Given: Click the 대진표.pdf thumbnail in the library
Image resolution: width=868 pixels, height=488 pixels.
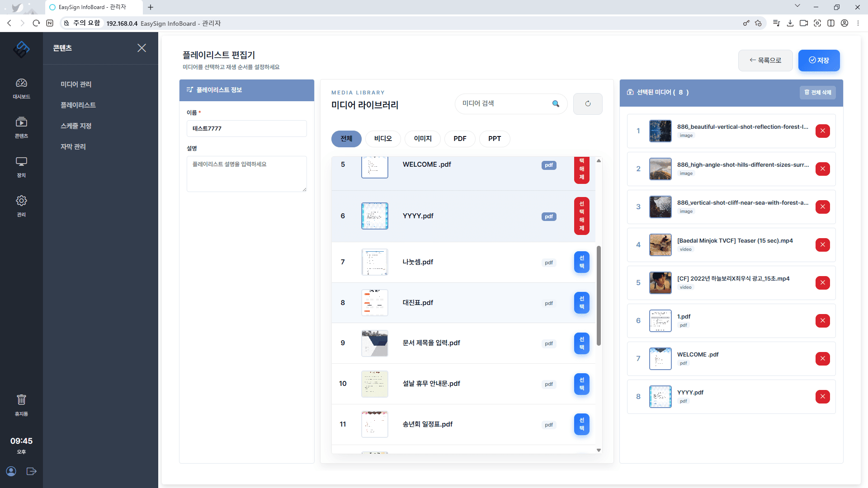Looking at the screenshot, I should [x=374, y=303].
